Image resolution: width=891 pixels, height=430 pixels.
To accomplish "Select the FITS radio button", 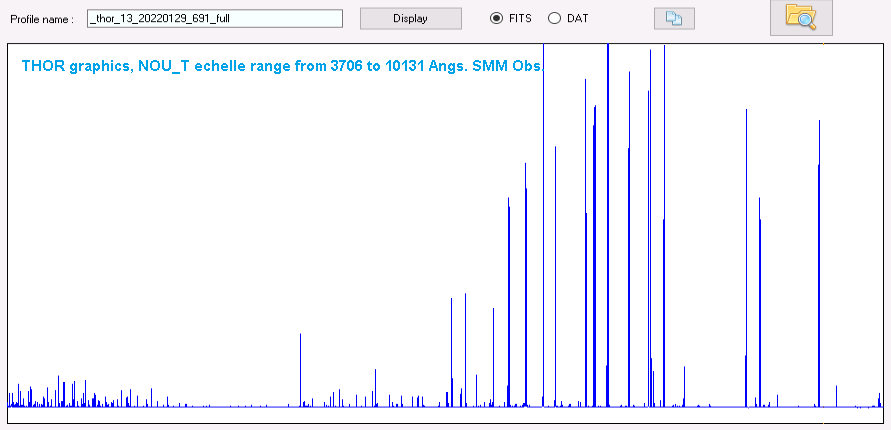I will pos(496,18).
